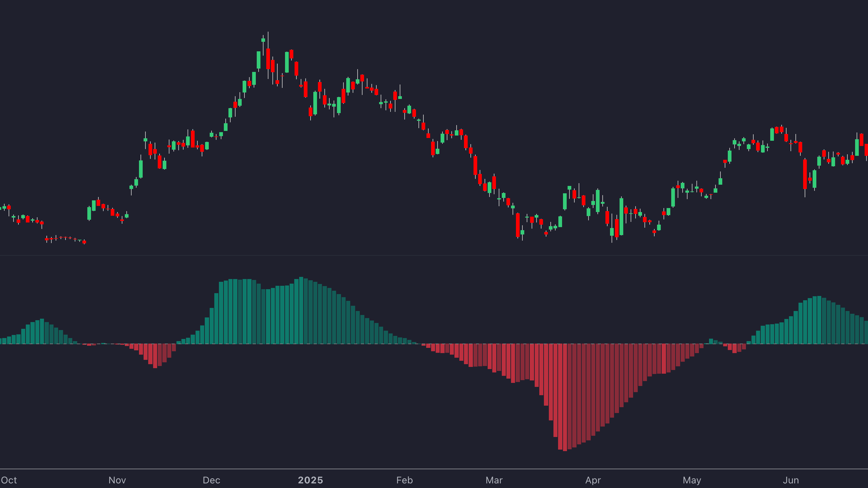Select the Feb label on the time axis
Screen dimensions: 868x488
pos(404,480)
